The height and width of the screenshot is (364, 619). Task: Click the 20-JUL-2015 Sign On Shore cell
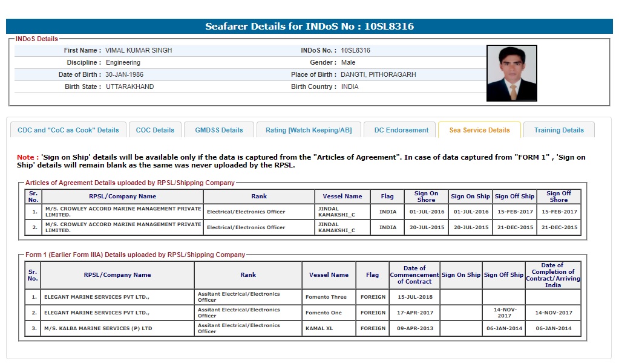pos(427,228)
